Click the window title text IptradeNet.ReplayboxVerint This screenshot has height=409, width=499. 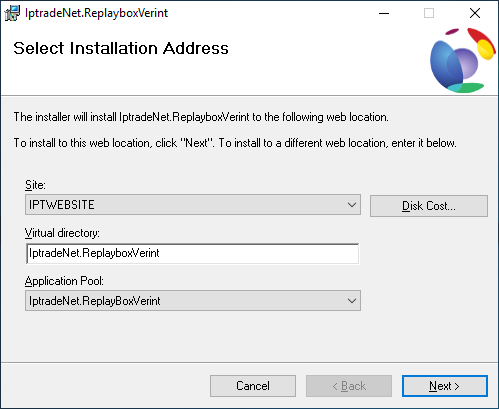click(96, 13)
